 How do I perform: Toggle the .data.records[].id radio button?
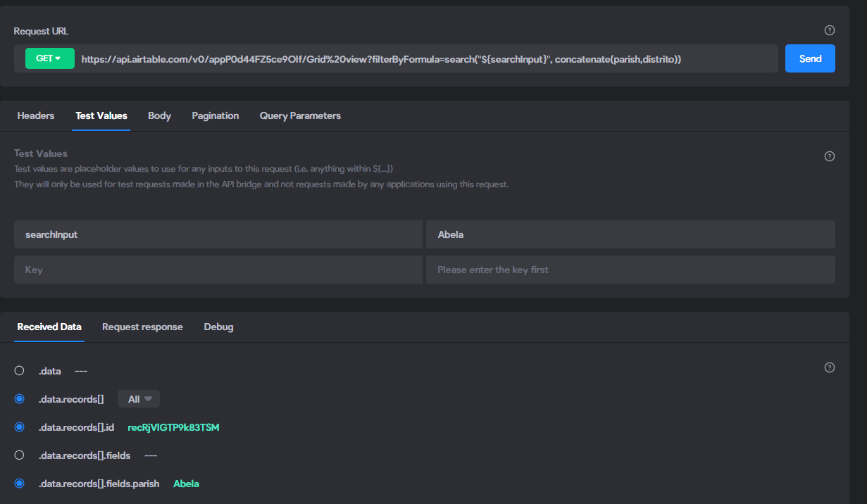(x=20, y=427)
